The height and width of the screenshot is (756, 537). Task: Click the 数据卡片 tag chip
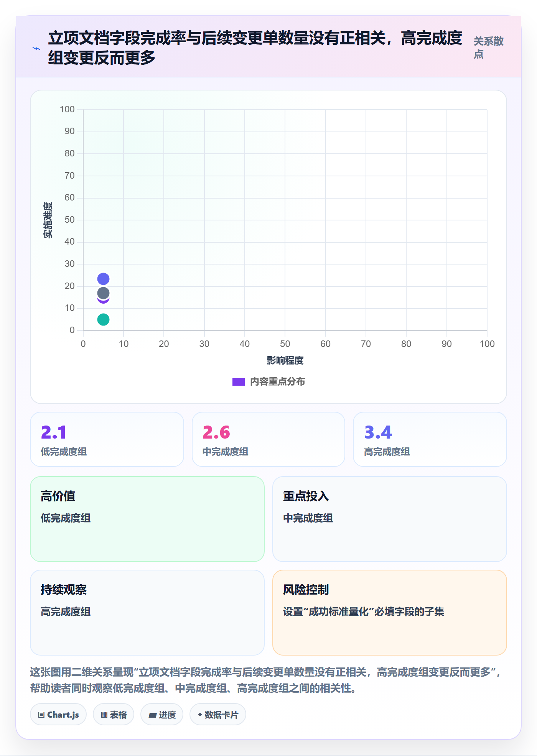pos(218,715)
